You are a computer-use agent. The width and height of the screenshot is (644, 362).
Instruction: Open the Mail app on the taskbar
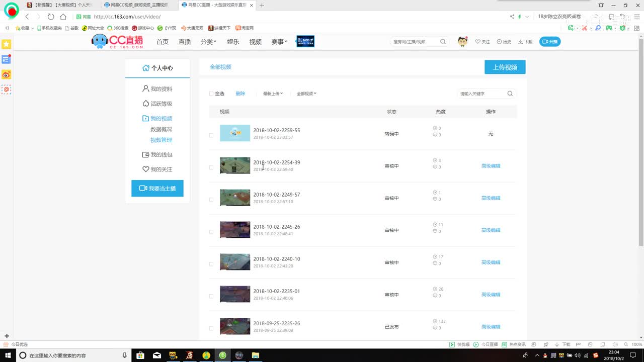click(157, 355)
